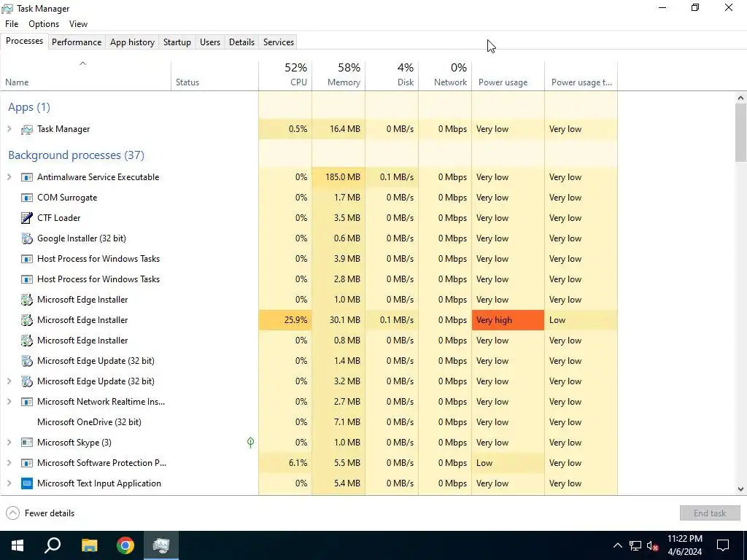This screenshot has width=747, height=560.
Task: Expand Antimalware Service Executable row
Action: (9, 177)
